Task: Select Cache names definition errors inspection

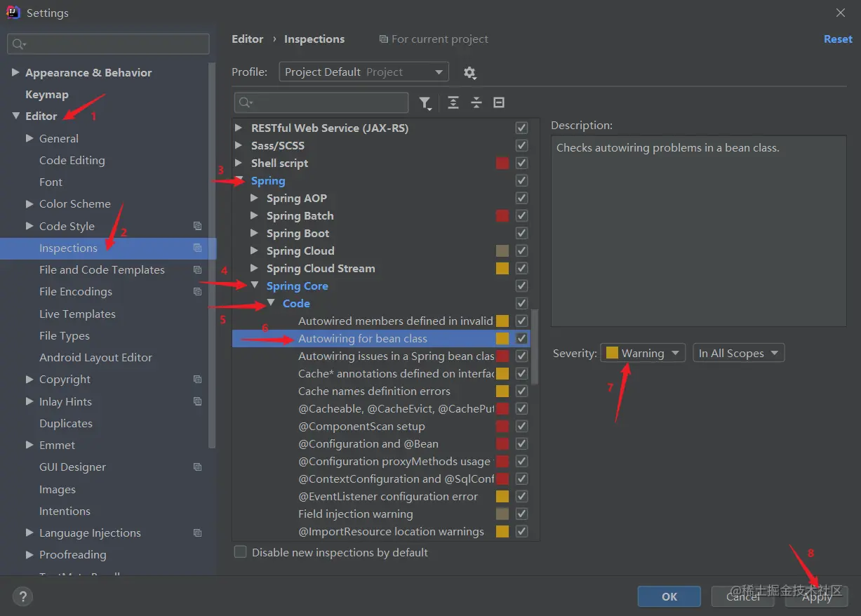Action: 374,391
